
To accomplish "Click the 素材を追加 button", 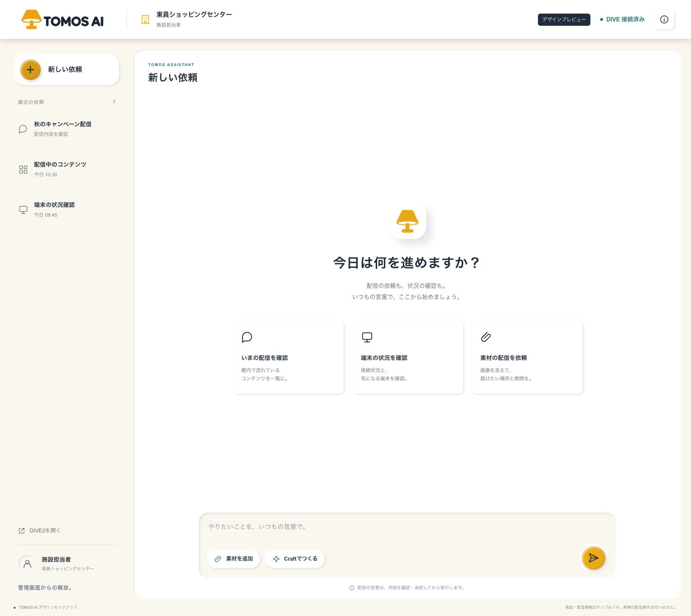I will pyautogui.click(x=234, y=559).
